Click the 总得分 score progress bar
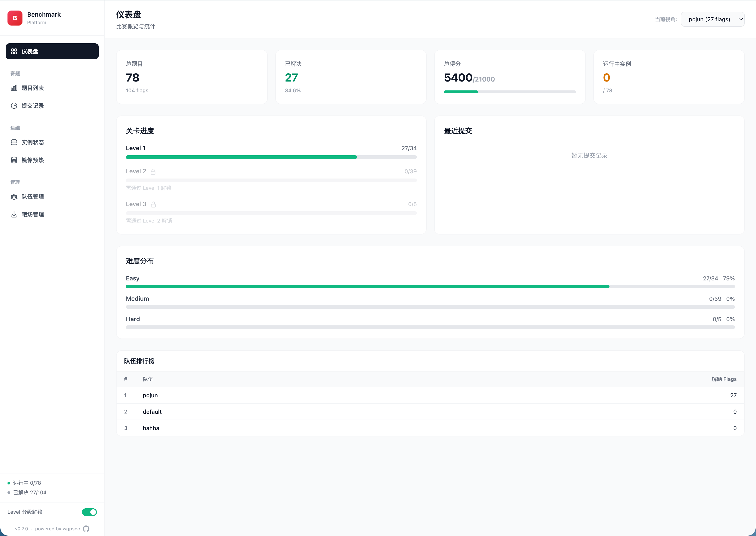 (x=510, y=92)
